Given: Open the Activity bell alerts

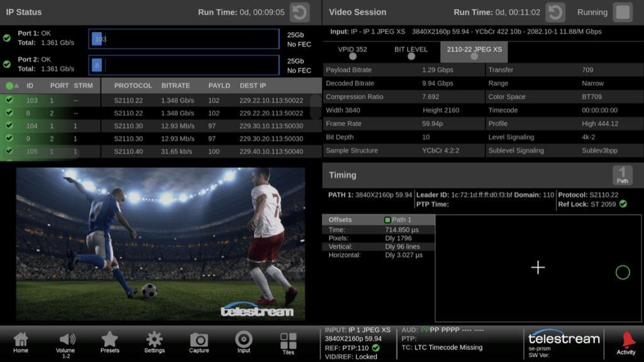Looking at the screenshot, I should coord(626,343).
